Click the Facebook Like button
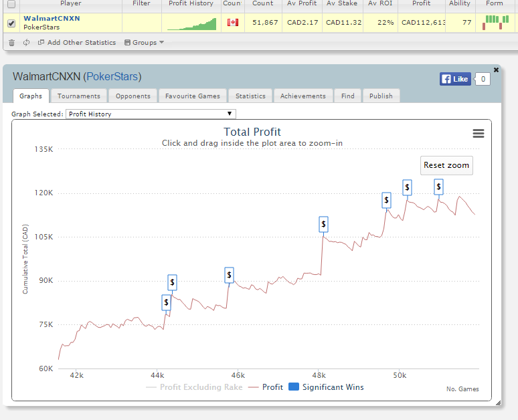Viewport: 518px width, 420px height. tap(455, 79)
